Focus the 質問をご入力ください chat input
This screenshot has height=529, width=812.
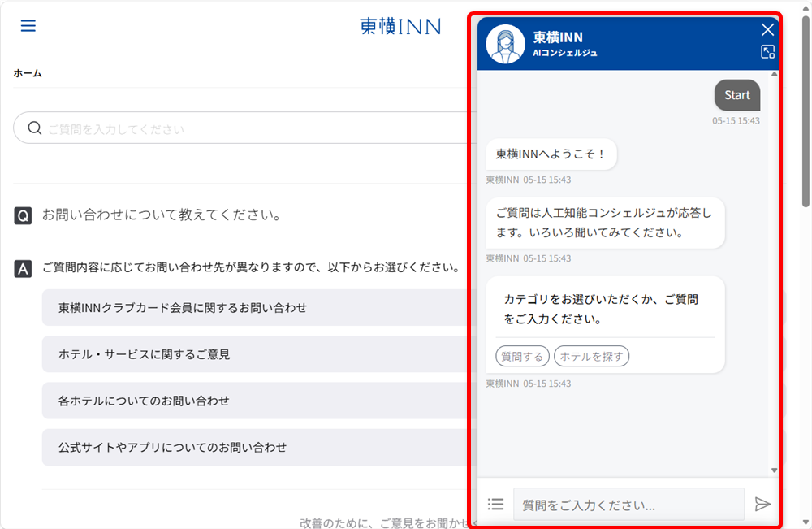coord(628,504)
